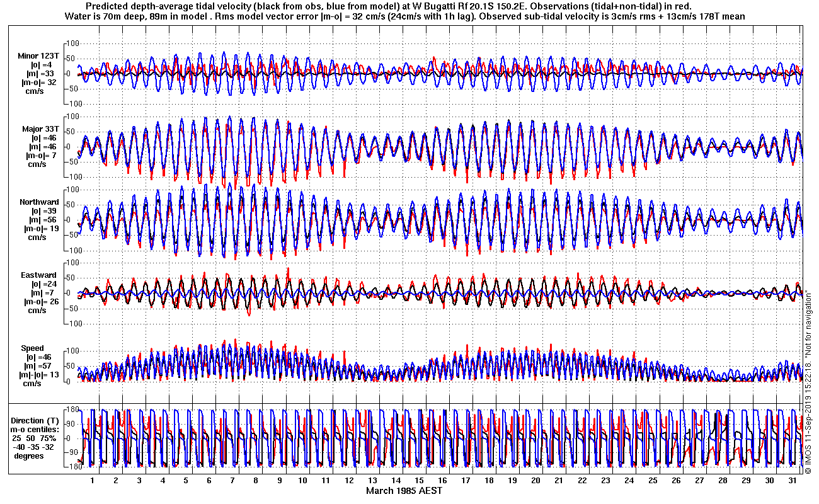Click the "degrees" unit label

click(x=30, y=456)
